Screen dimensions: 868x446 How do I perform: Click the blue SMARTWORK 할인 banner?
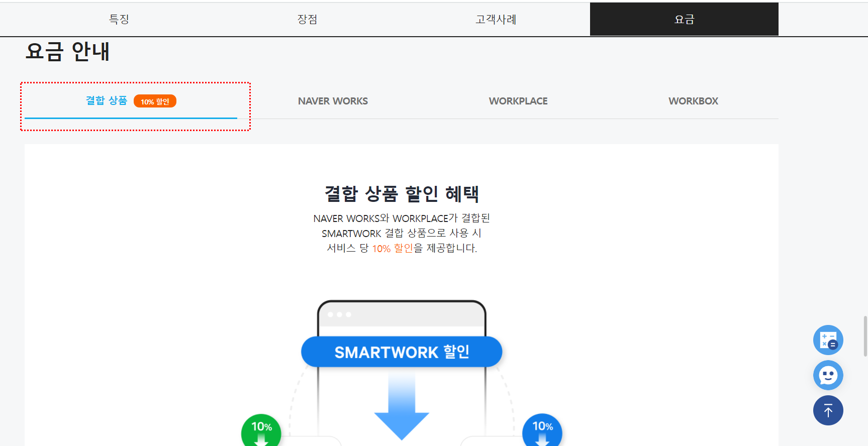(x=402, y=352)
